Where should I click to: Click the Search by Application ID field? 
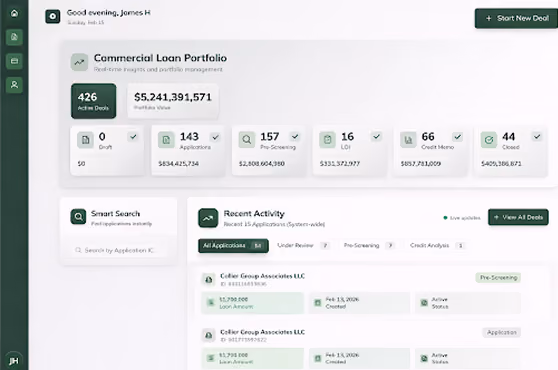[119, 250]
